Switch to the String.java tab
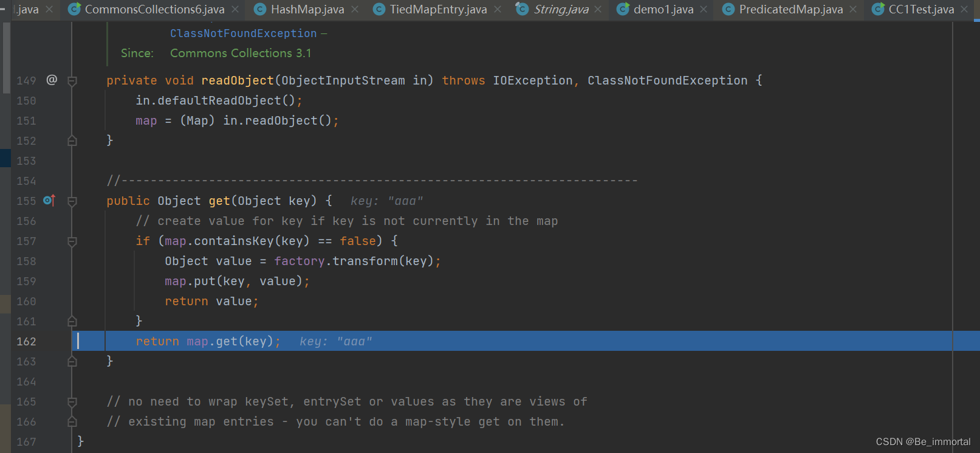Screen dimensions: 980x453 561,9
